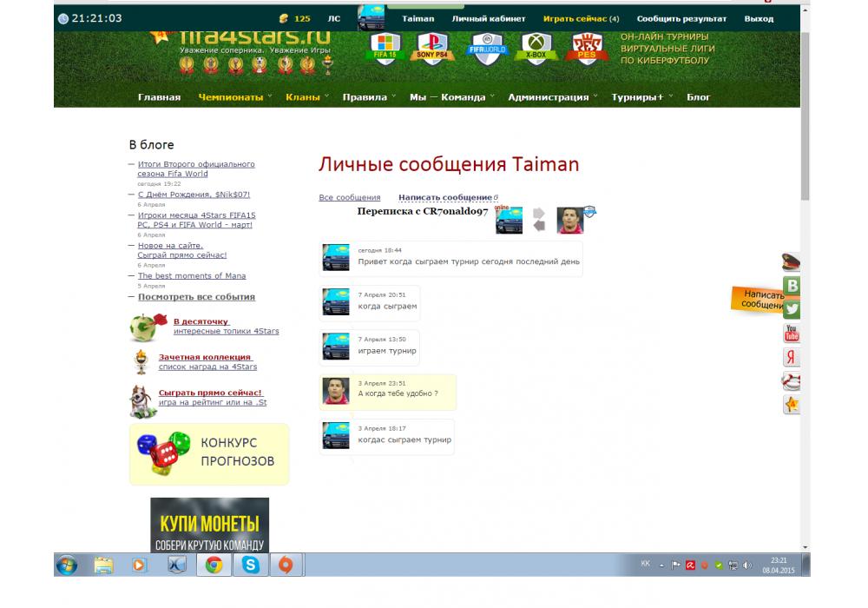Viewport: 868px width, 608px height.
Task: Open Taiman profile link in top bar
Action: (x=418, y=18)
